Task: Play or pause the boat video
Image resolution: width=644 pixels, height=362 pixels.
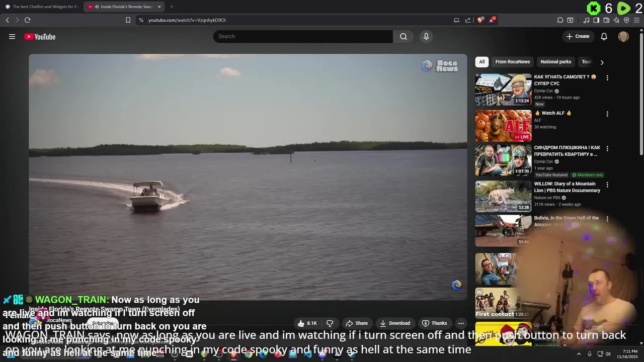Action: [248, 177]
